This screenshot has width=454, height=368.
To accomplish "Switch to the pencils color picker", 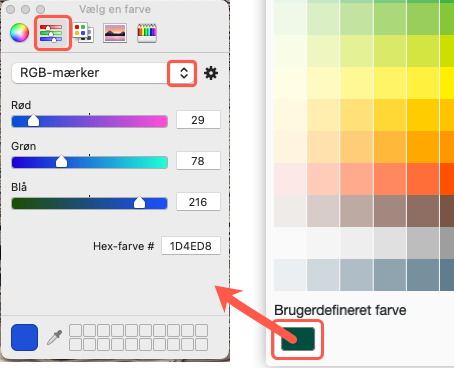I will click(x=147, y=33).
